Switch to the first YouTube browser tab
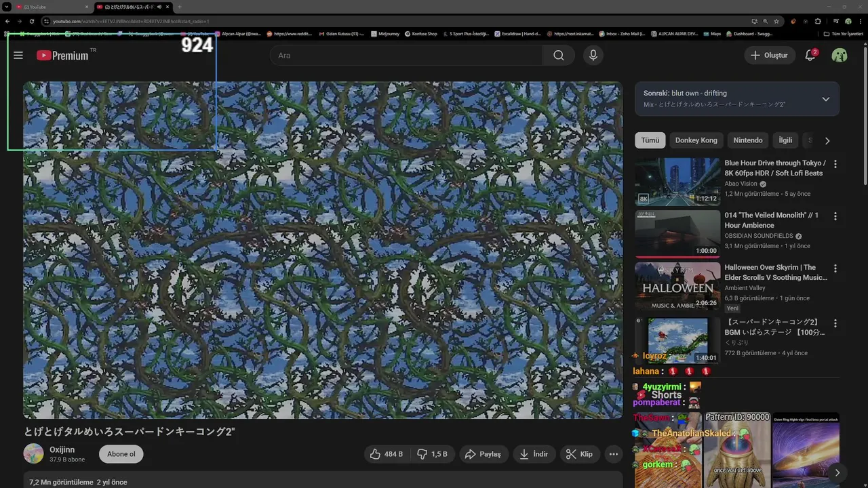 pos(51,7)
